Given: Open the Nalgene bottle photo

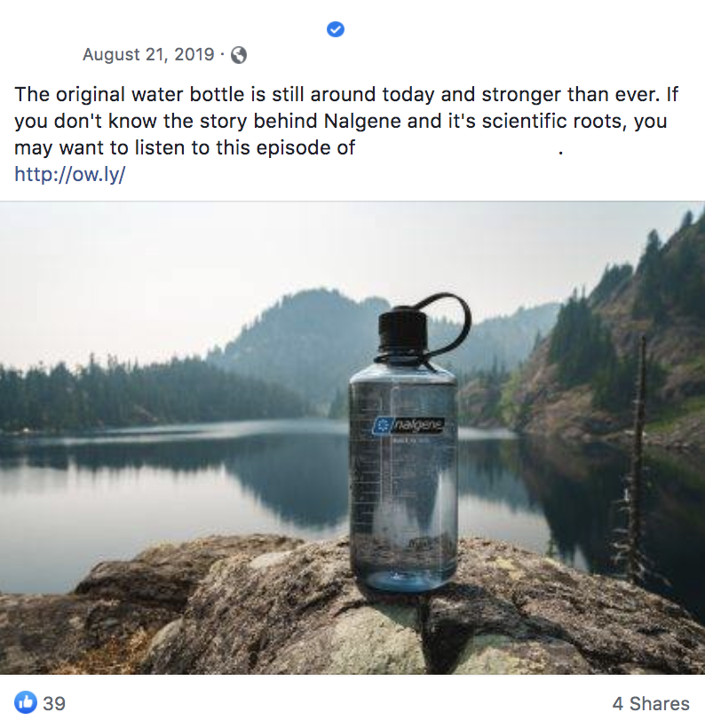Looking at the screenshot, I should (352, 438).
